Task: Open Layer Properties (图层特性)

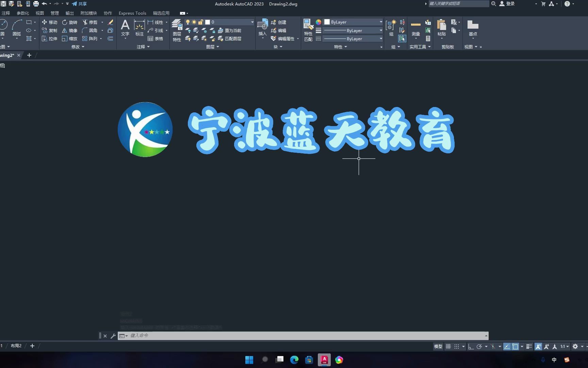Action: coord(177,30)
